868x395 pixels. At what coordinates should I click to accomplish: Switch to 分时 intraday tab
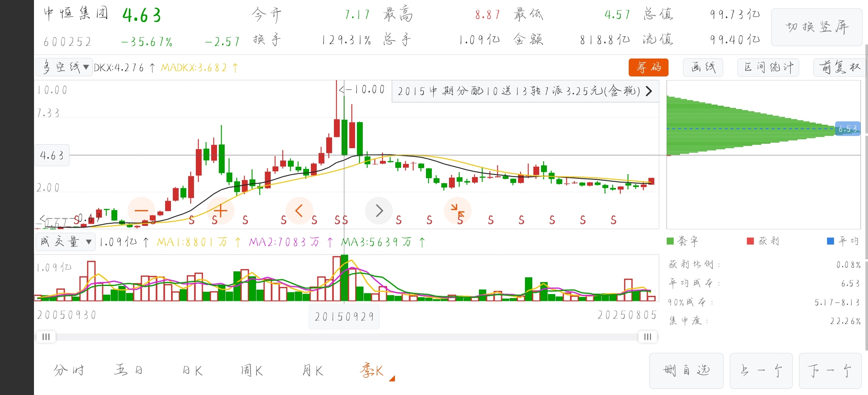click(x=69, y=371)
